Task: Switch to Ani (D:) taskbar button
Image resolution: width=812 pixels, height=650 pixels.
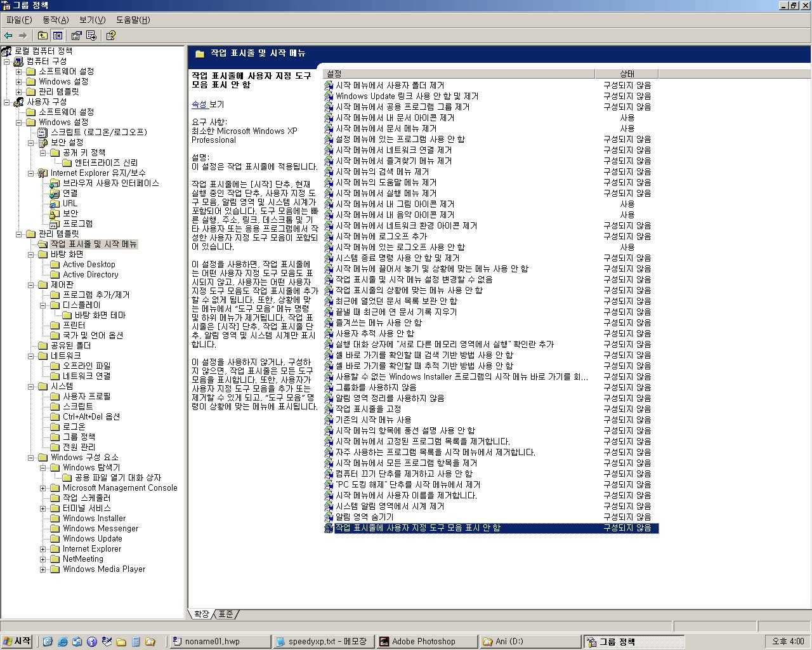Action: pos(530,642)
